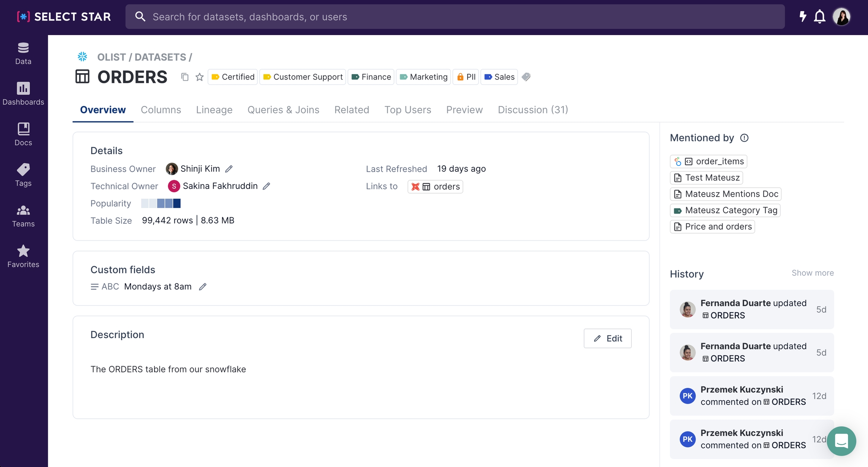Edit the Business Owner pencil icon
Image resolution: width=868 pixels, height=467 pixels.
point(229,169)
